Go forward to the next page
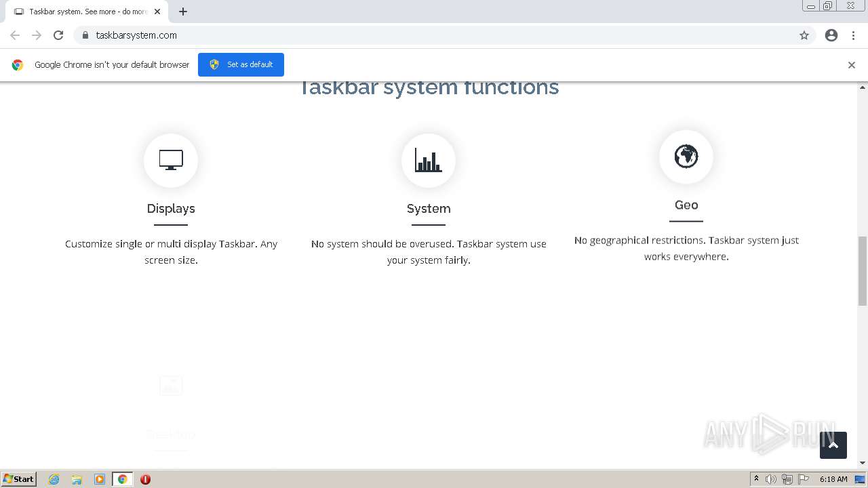The height and width of the screenshot is (488, 868). pyautogui.click(x=37, y=35)
